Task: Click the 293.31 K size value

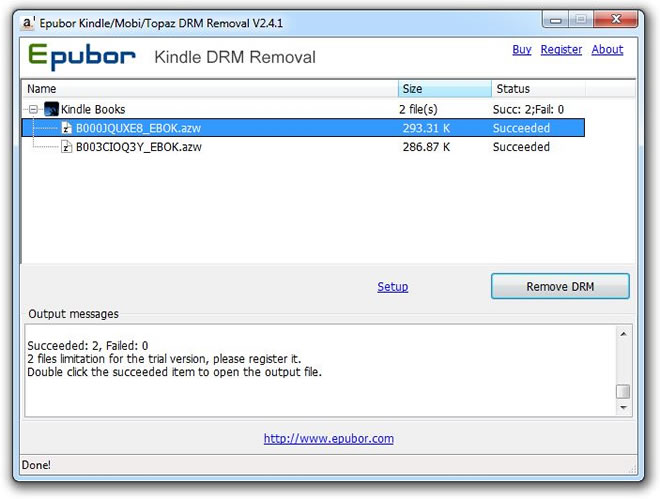Action: [426, 128]
